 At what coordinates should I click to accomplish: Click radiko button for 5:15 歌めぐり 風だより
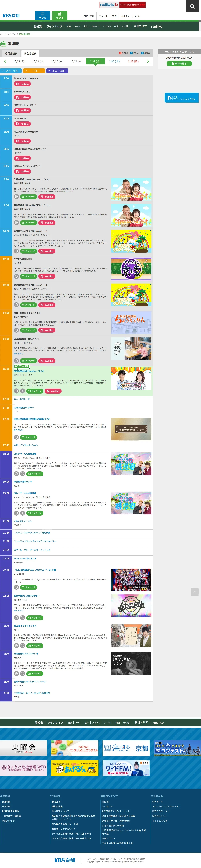pyautogui.click(x=22, y=97)
